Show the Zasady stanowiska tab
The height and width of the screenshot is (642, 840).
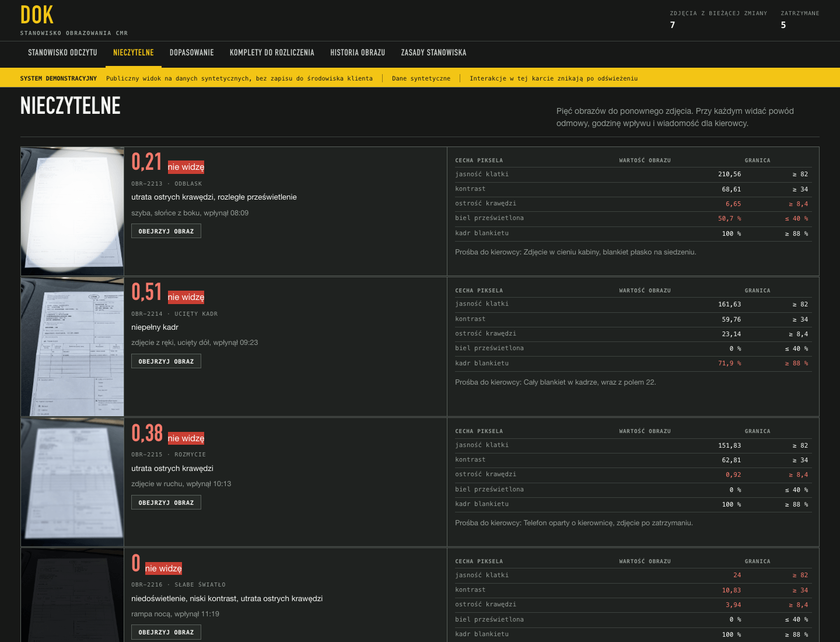(x=433, y=53)
